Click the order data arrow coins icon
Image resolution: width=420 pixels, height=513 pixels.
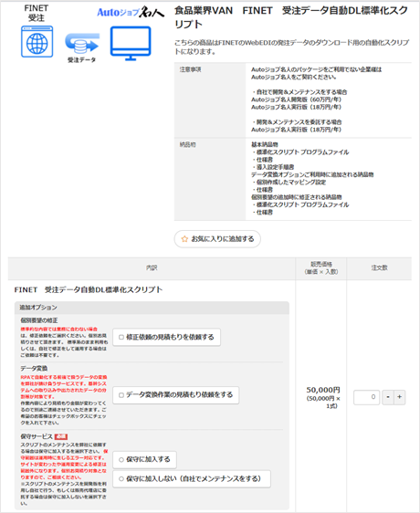[x=82, y=43]
